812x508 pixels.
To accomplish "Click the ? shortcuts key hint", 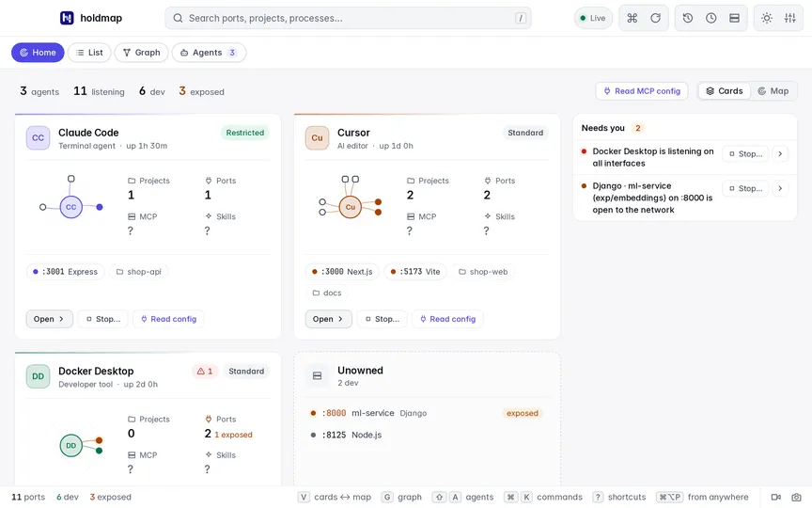I will pos(598,497).
